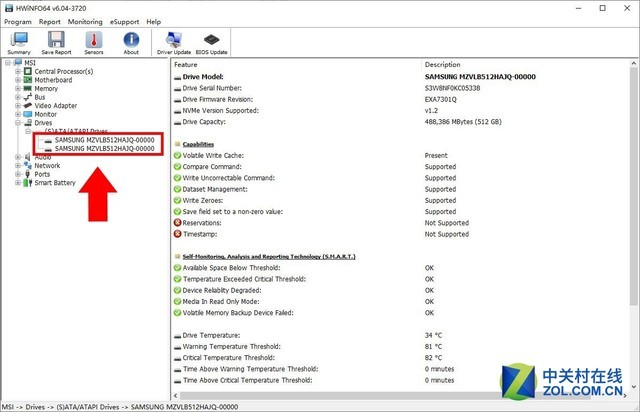Click the 488,386 MBytes (512 GB) value
This screenshot has height=412, width=640.
(x=463, y=122)
